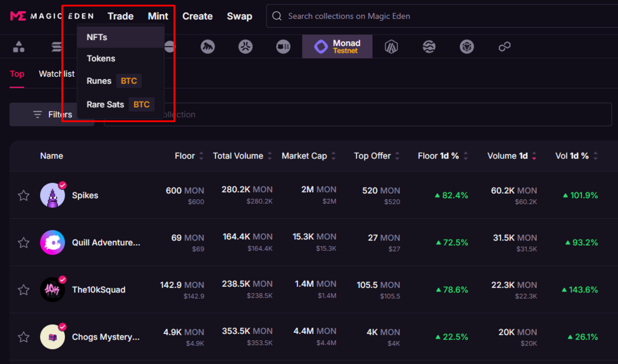The height and width of the screenshot is (364, 618).
Task: Click The10kSquad vol change 143.6%
Action: pos(580,290)
